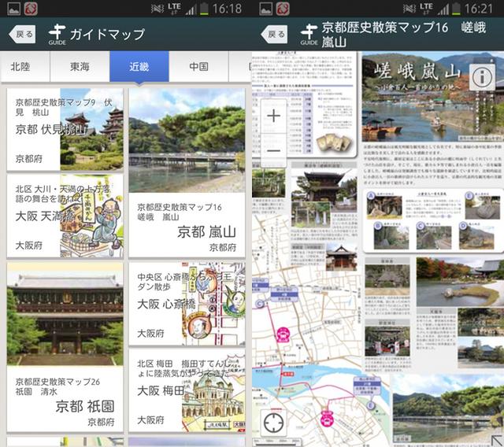Tap the photo labeled A in the spots panel
Viewport: 504px width, 447px height.
(x=385, y=207)
